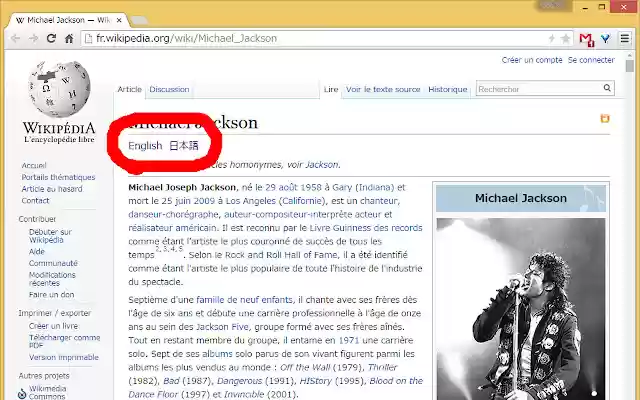Select the Michael Jackson browser tab
The width and height of the screenshot is (640, 400).
[69, 20]
